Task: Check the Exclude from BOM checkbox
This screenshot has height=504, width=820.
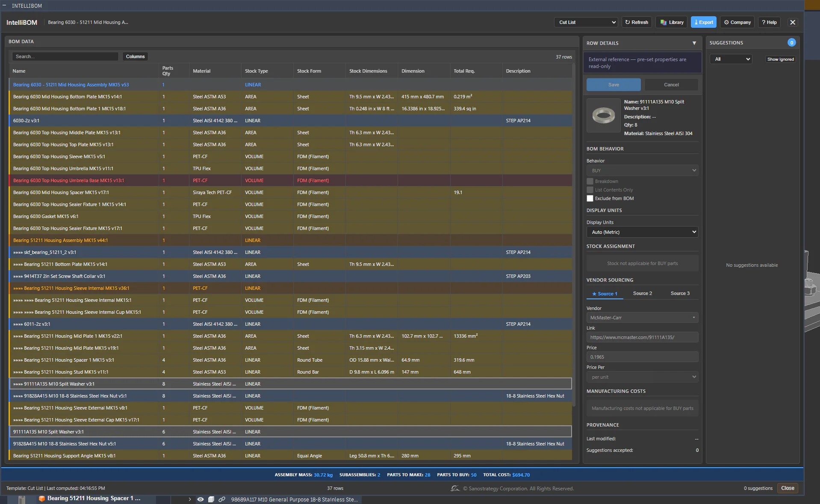Action: click(590, 198)
